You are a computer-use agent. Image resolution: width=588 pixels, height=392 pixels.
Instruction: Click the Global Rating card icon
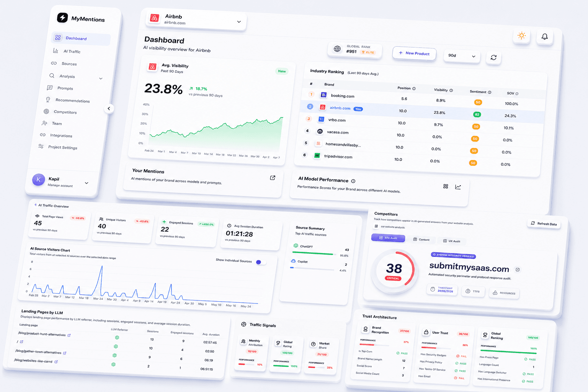click(x=278, y=343)
